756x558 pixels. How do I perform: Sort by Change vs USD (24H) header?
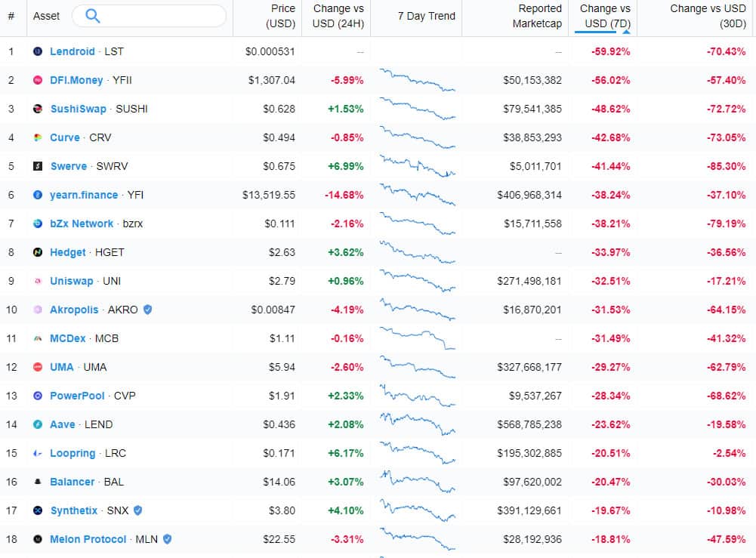click(x=338, y=16)
